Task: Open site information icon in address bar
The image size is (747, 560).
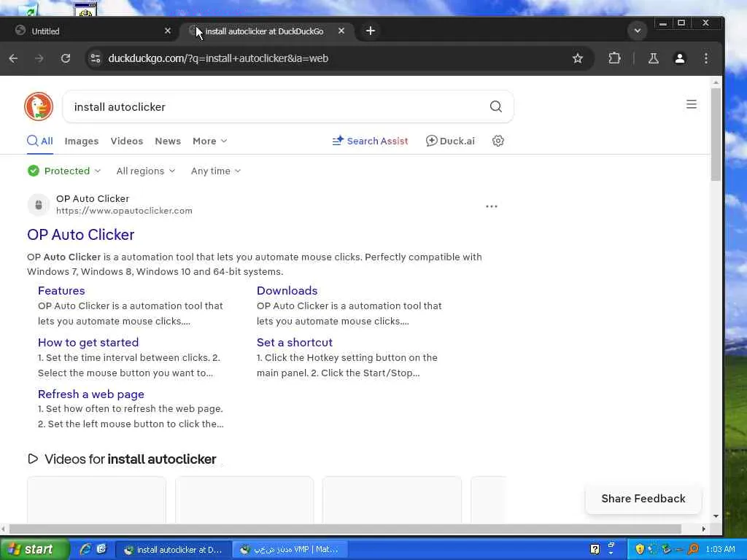Action: 96,58
